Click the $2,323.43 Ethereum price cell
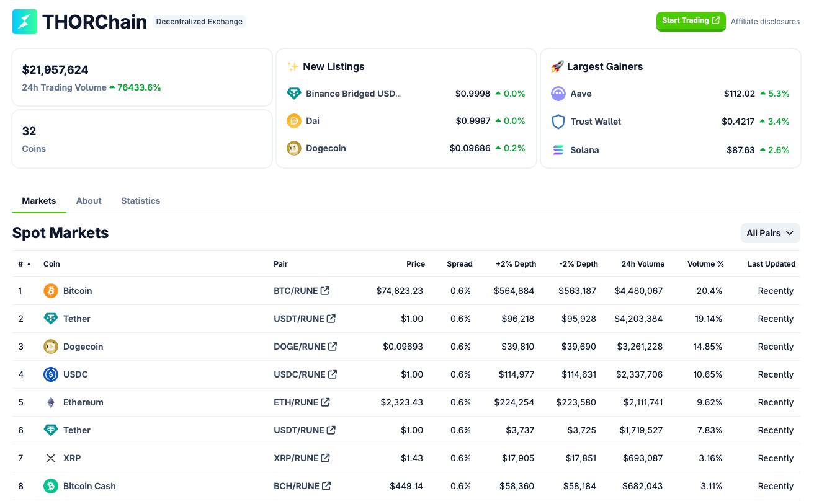Screen dimensions: 814x504 point(402,402)
